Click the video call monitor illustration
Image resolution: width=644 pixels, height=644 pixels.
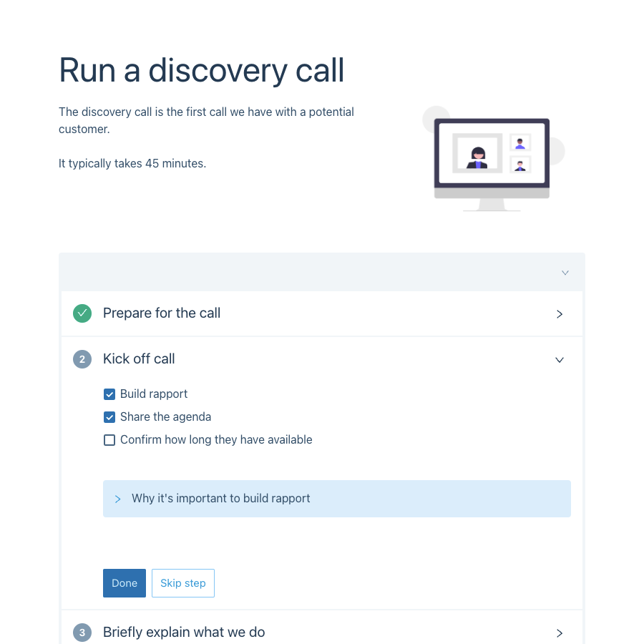(493, 159)
